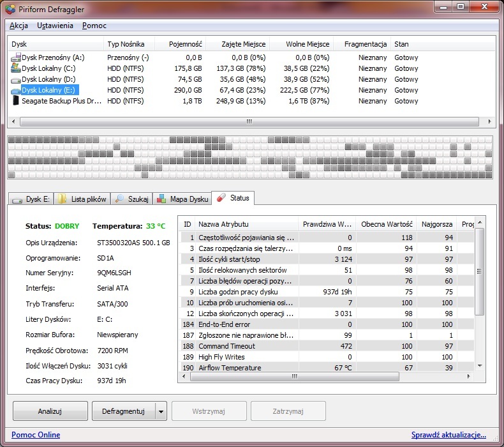Viewport: 504px width, 447px height.
Task: Click the ID column header in the attribute table
Action: pyautogui.click(x=187, y=224)
